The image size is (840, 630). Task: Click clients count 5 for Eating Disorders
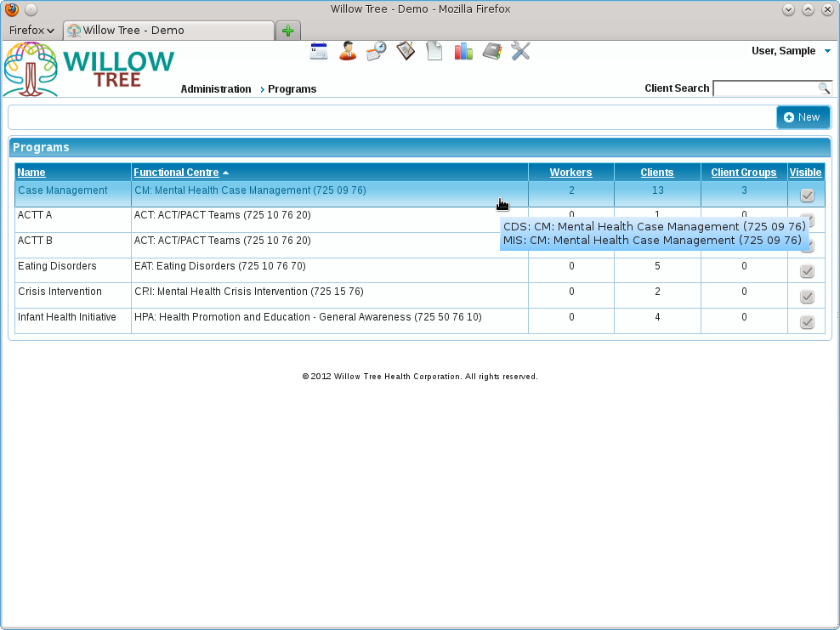tap(657, 266)
